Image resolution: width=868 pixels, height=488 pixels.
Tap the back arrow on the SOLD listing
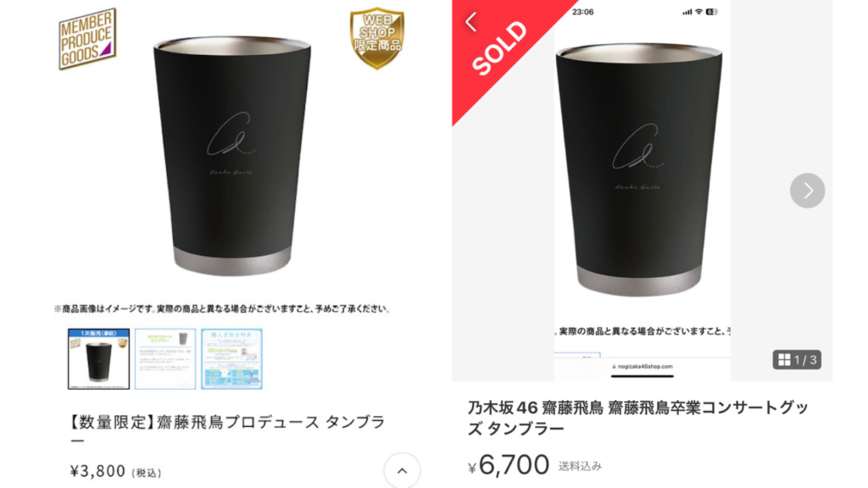click(x=470, y=22)
